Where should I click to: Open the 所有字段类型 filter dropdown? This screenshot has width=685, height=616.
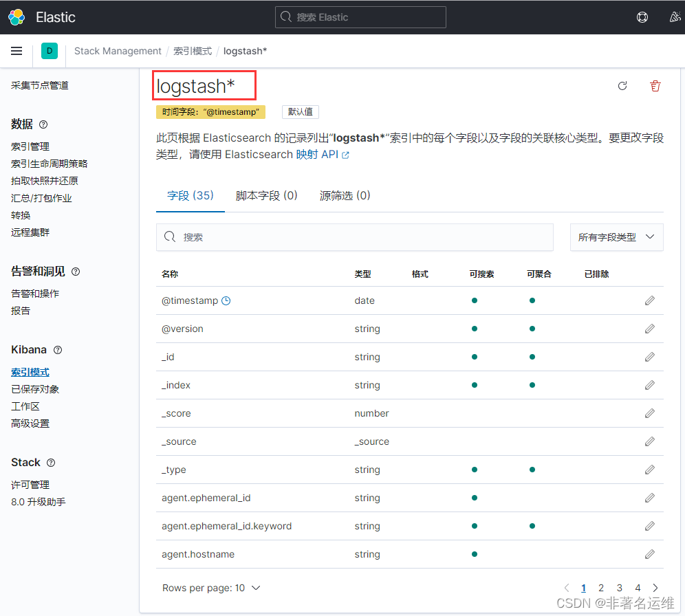(x=616, y=237)
